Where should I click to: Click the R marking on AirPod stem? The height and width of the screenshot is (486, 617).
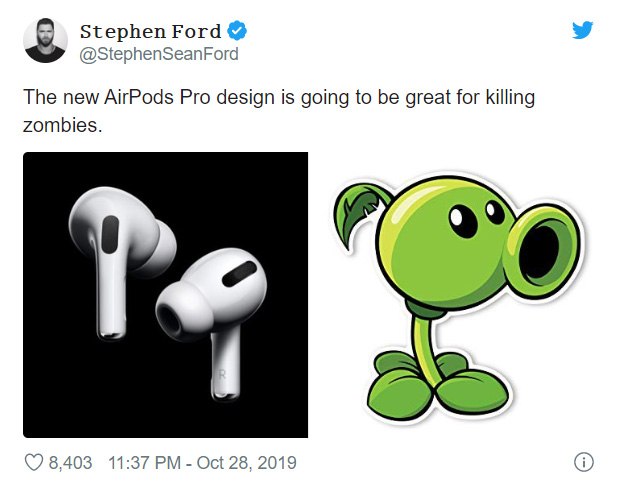222,374
